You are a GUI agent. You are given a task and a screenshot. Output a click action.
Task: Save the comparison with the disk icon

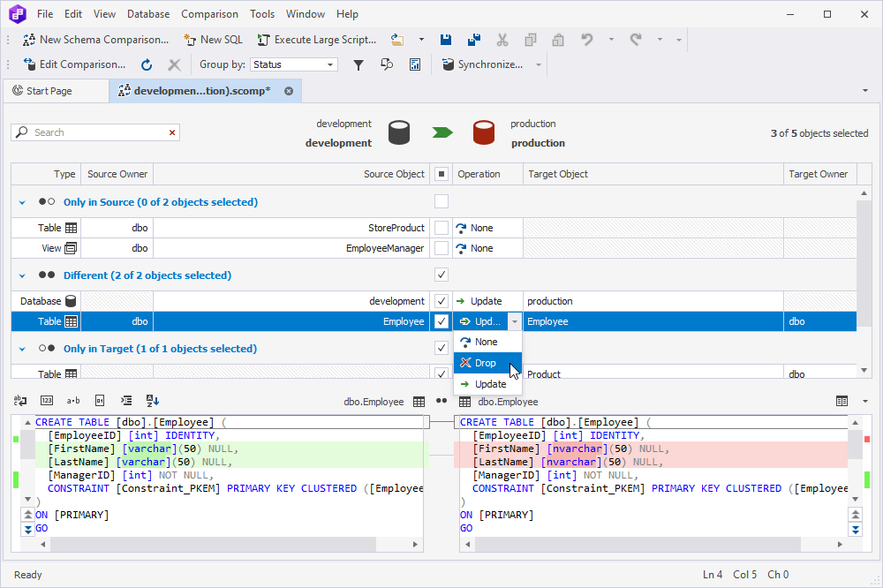point(445,40)
